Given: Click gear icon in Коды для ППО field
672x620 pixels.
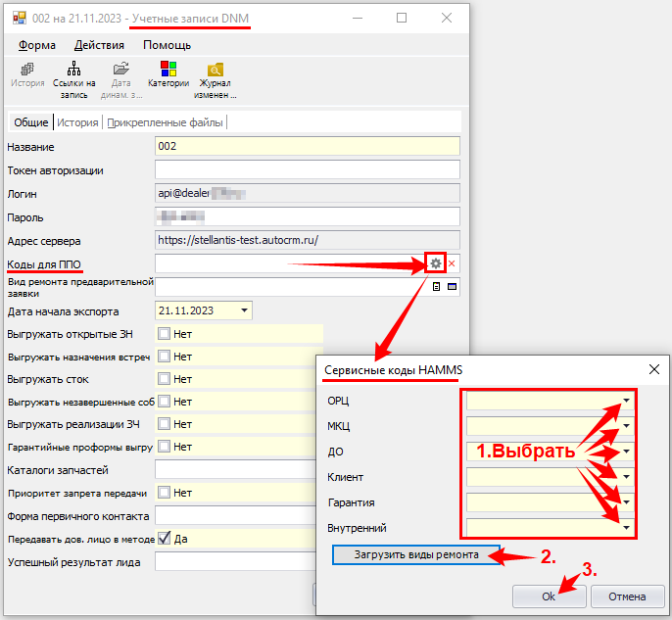Looking at the screenshot, I should 435,263.
